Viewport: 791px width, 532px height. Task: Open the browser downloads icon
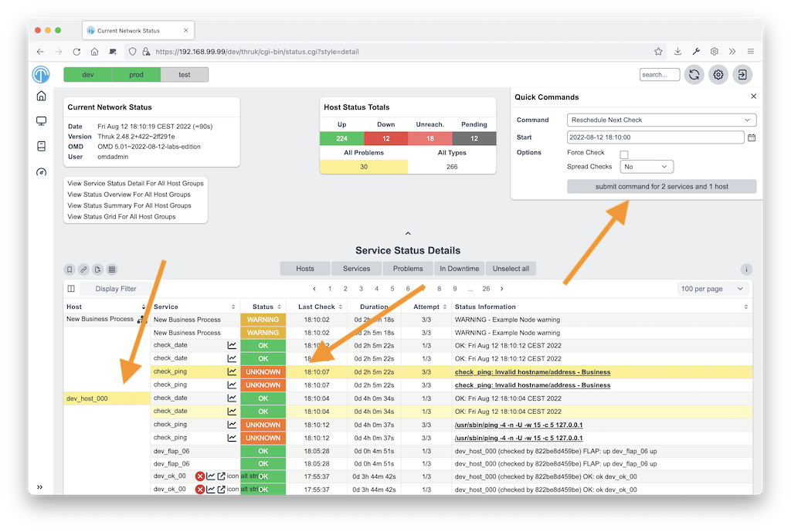pyautogui.click(x=677, y=52)
